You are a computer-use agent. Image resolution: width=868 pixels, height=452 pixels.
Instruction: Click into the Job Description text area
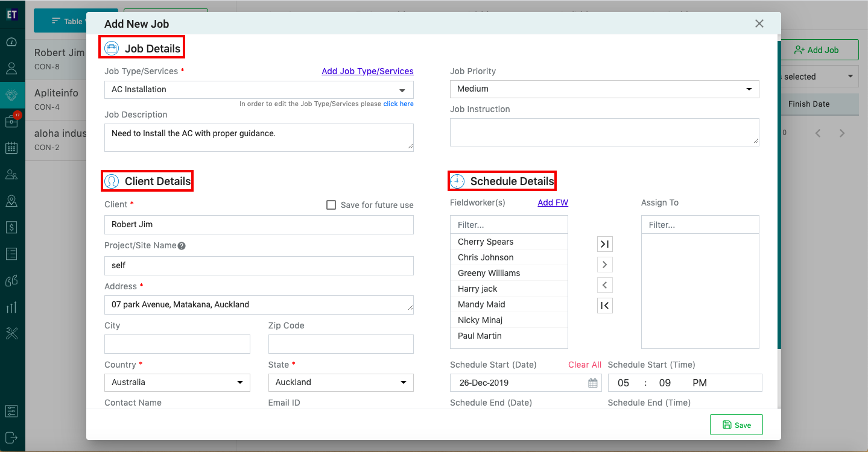point(259,137)
